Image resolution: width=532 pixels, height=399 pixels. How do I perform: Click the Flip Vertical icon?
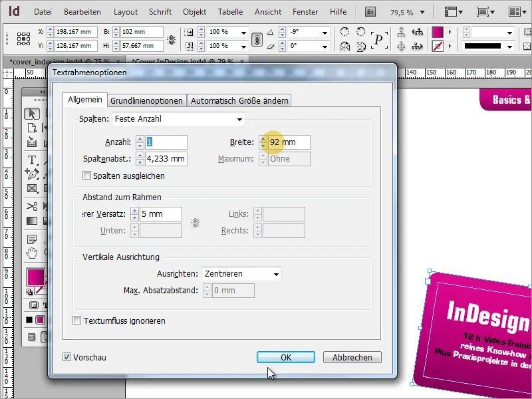[x=361, y=46]
